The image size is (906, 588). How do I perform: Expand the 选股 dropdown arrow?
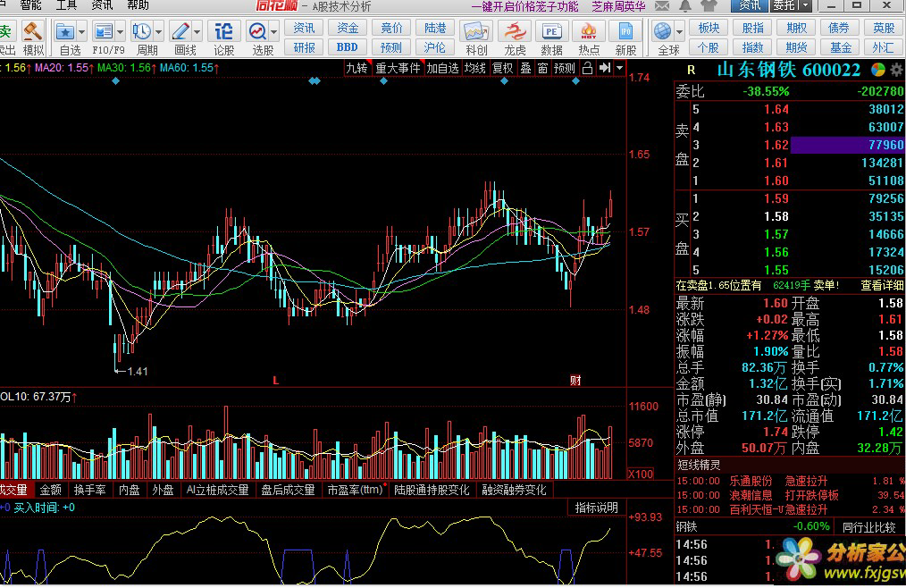pyautogui.click(x=274, y=31)
